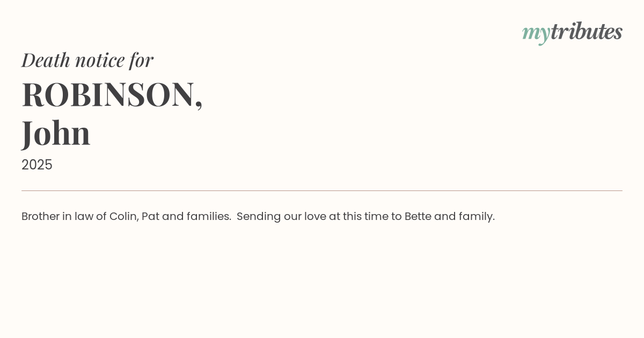Click the mytributes logo
Image resolution: width=644 pixels, height=338 pixels.
point(572,32)
